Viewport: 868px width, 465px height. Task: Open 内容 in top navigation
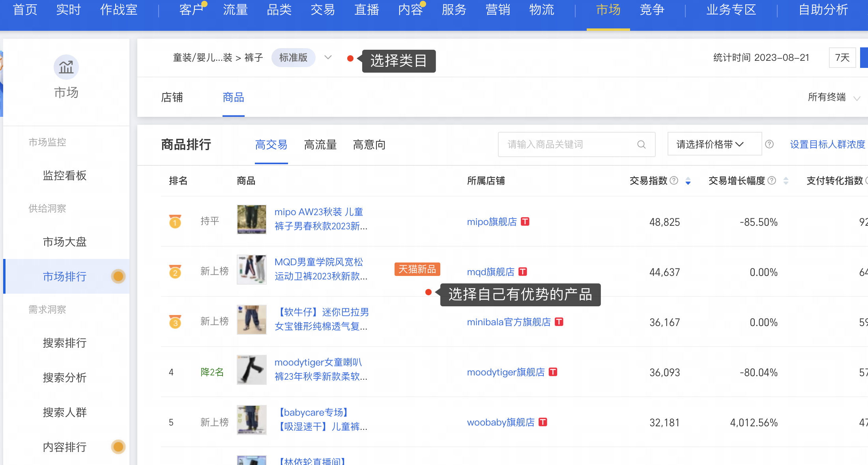click(x=410, y=9)
